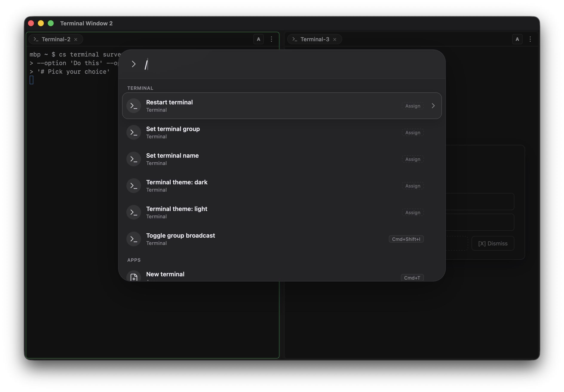
Task: Click the 'mbp ~ $ cs terminal' command line
Action: [74, 55]
